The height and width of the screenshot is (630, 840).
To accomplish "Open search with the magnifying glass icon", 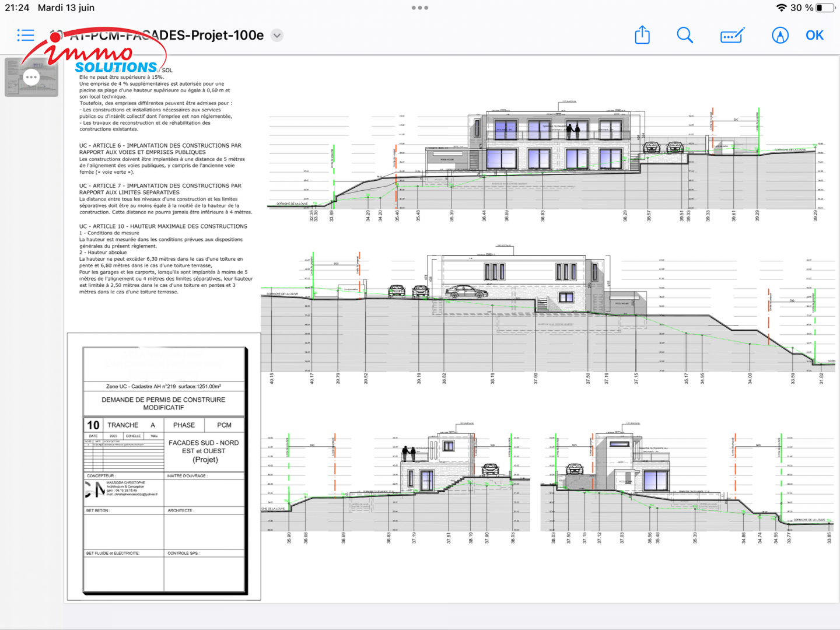I will tap(685, 36).
